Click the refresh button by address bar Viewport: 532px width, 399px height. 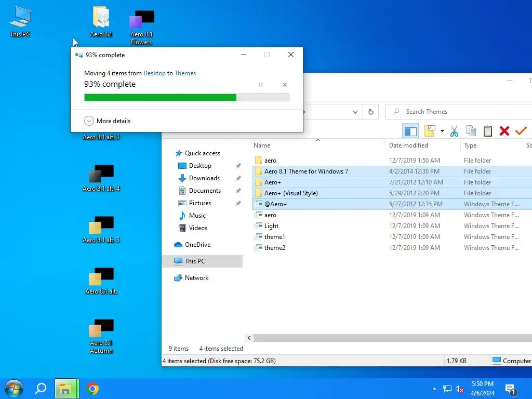371,112
